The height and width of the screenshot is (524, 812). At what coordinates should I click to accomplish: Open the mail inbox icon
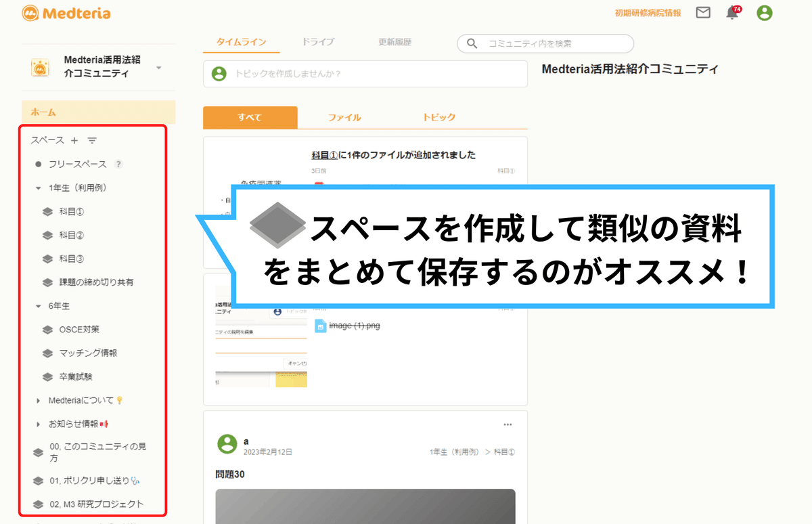click(703, 12)
